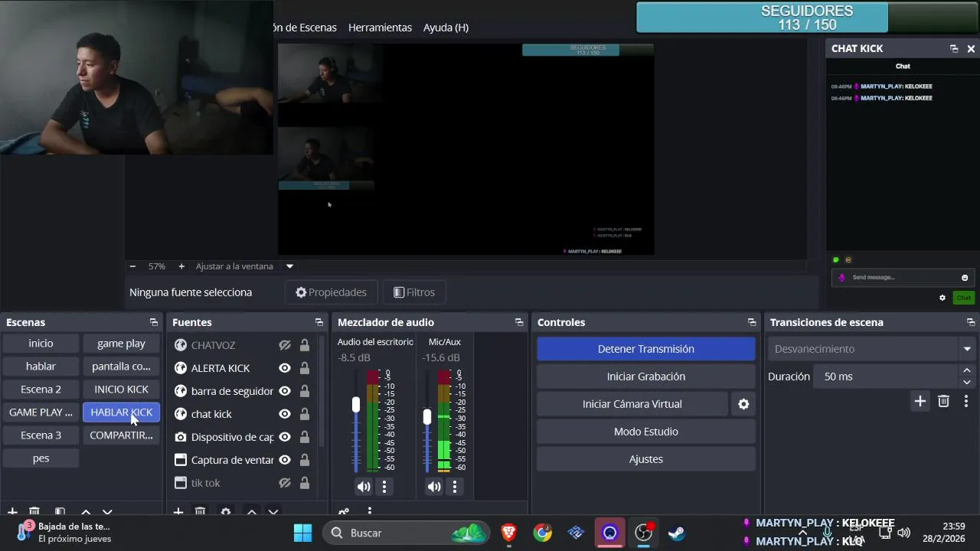Lock toggle for chat kick source

coord(305,414)
